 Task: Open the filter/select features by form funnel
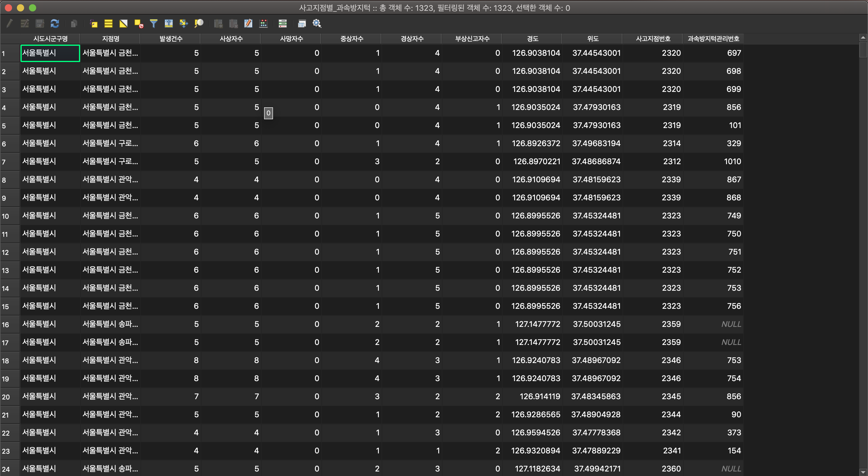coord(154,23)
